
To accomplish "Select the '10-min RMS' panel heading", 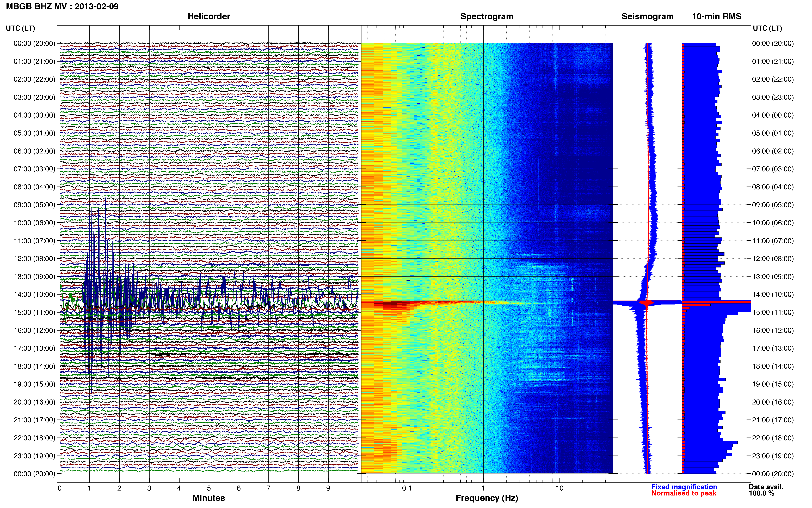I will tap(717, 16).
